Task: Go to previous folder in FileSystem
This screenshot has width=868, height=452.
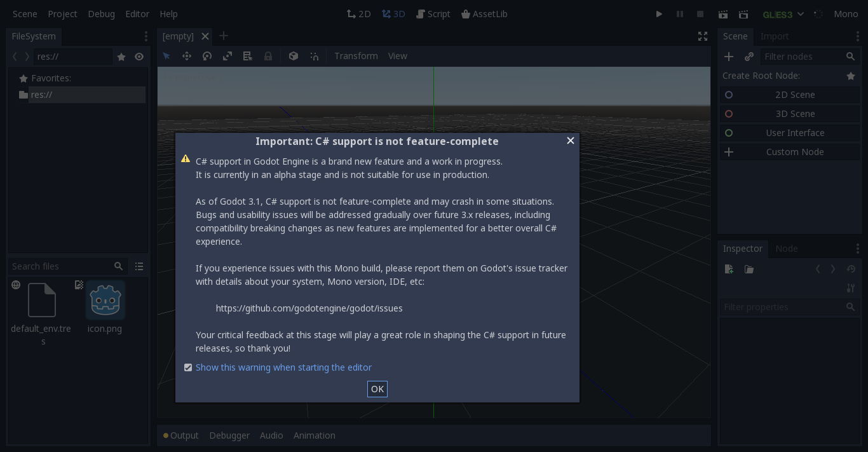Action: 15,57
